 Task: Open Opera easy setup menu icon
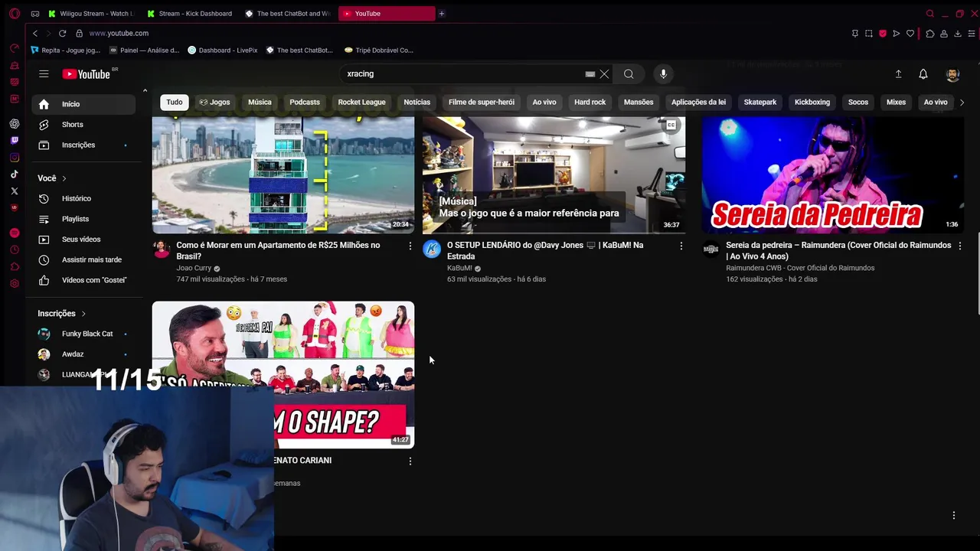[972, 34]
